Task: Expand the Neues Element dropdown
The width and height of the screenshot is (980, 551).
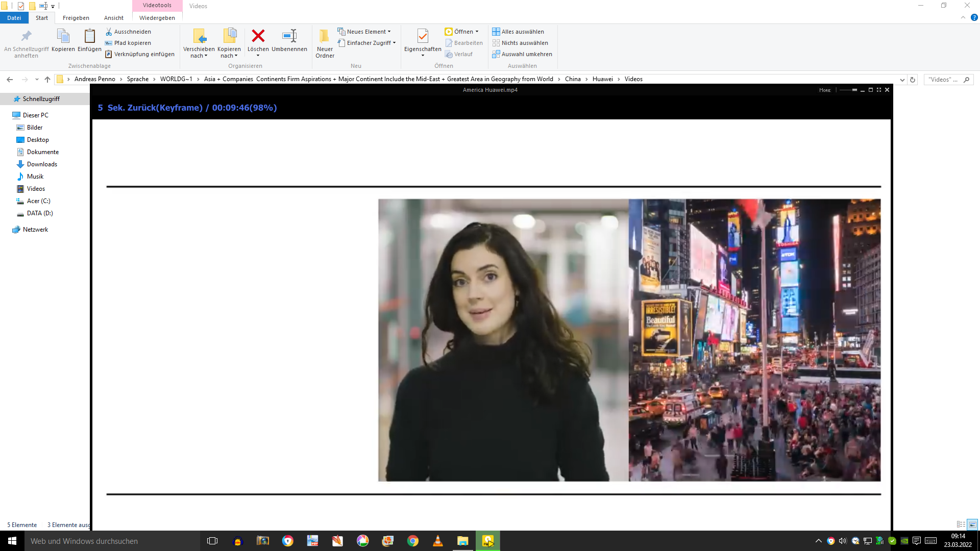Action: pyautogui.click(x=364, y=32)
